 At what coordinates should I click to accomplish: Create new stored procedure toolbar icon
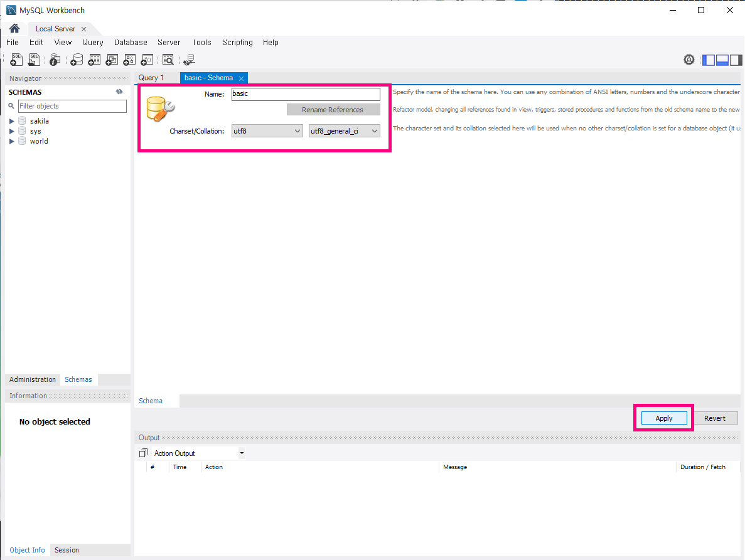tap(129, 60)
